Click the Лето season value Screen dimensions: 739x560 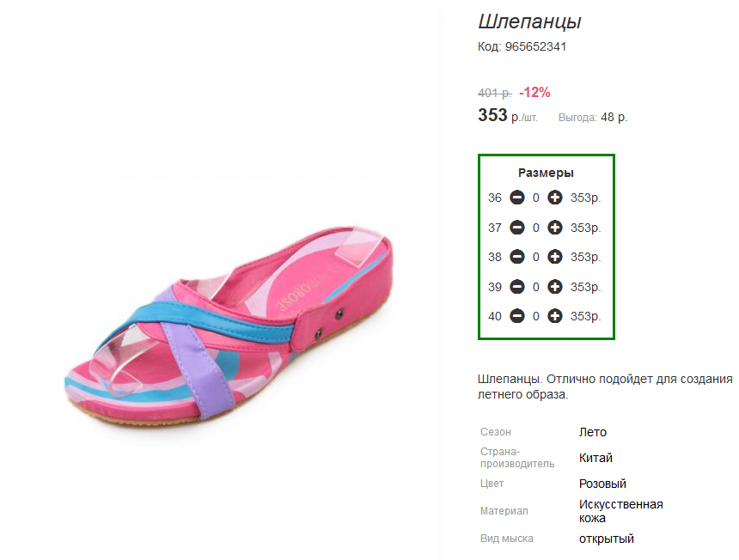(x=592, y=432)
